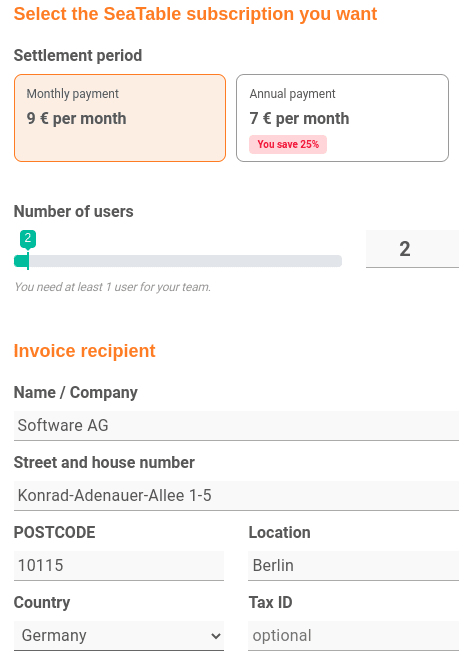The height and width of the screenshot is (657, 469).
Task: Select the Monthly payment option
Action: [120, 118]
